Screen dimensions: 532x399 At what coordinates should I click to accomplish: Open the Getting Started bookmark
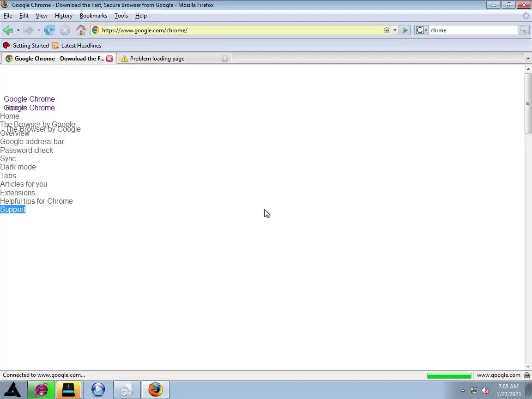[x=26, y=45]
